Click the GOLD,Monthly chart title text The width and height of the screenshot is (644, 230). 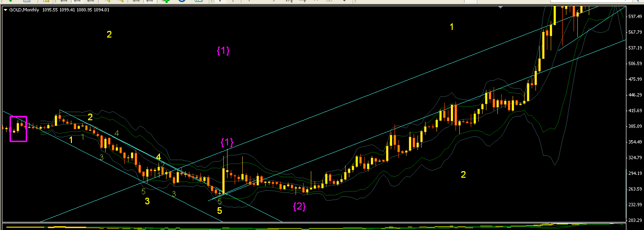pos(24,10)
